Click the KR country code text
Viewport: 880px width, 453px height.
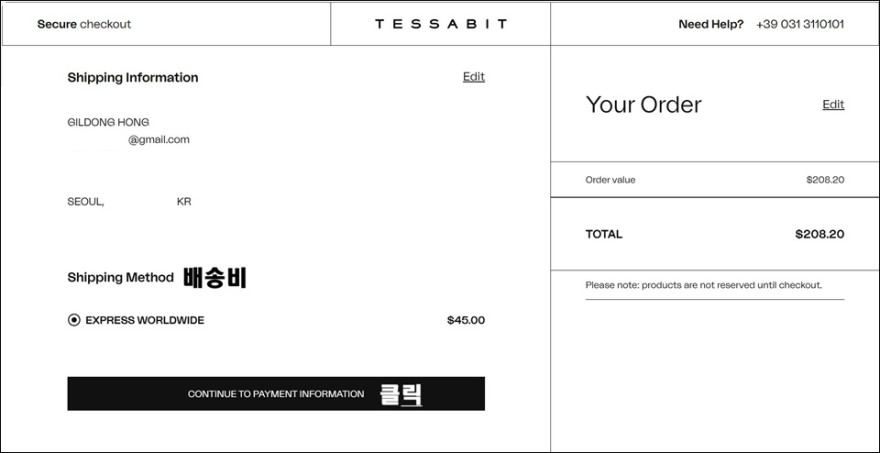pos(184,202)
